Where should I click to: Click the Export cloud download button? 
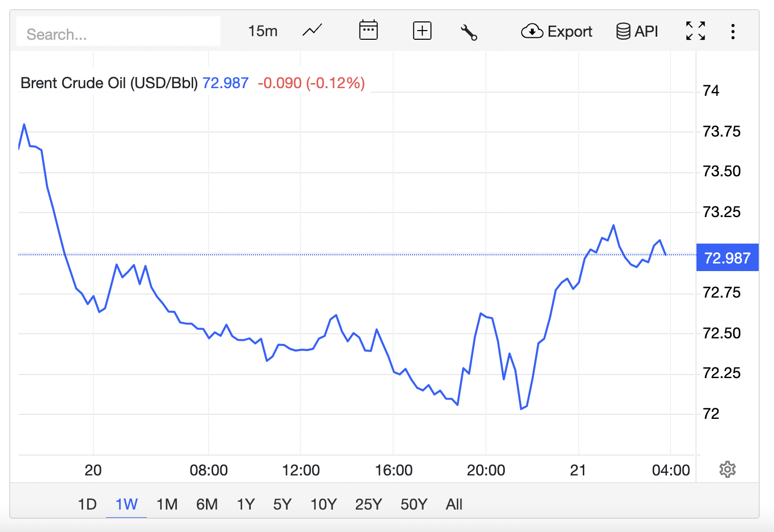557,32
